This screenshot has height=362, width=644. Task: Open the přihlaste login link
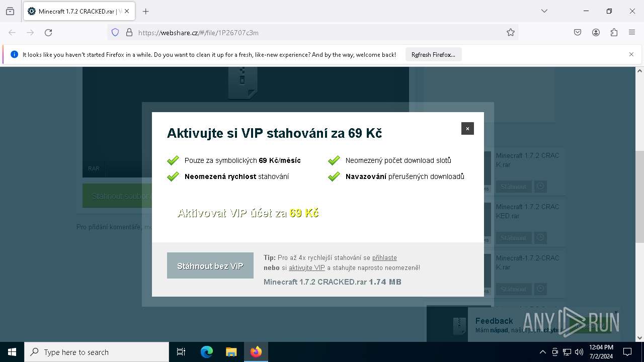(384, 257)
